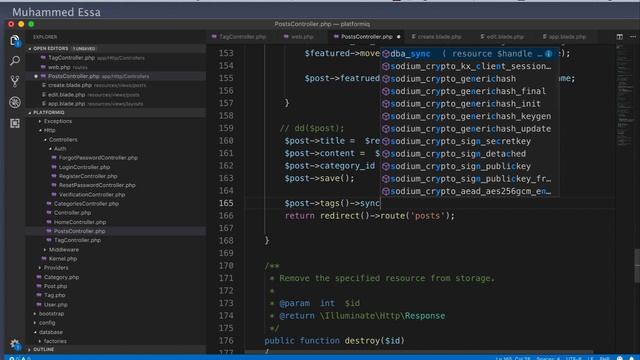
Task: Choose dba_sync from autocomplete list
Action: [x=469, y=54]
